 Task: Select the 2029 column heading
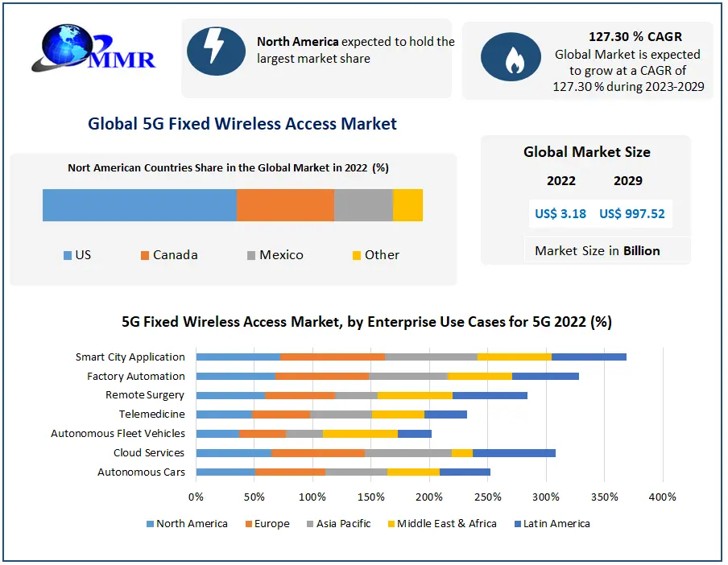pyautogui.click(x=627, y=180)
